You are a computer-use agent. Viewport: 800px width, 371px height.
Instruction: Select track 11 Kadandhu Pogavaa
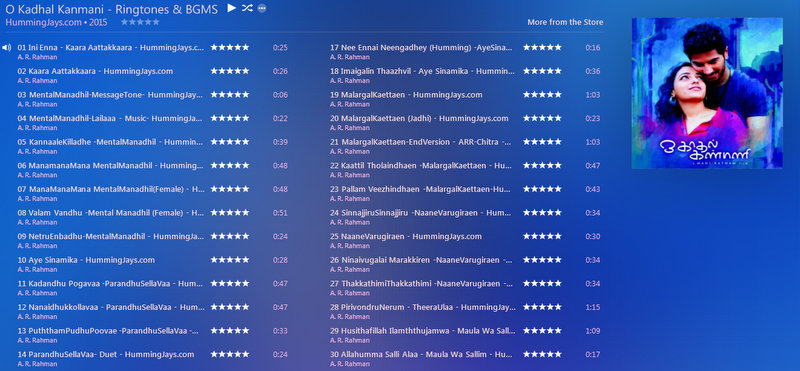point(111,283)
